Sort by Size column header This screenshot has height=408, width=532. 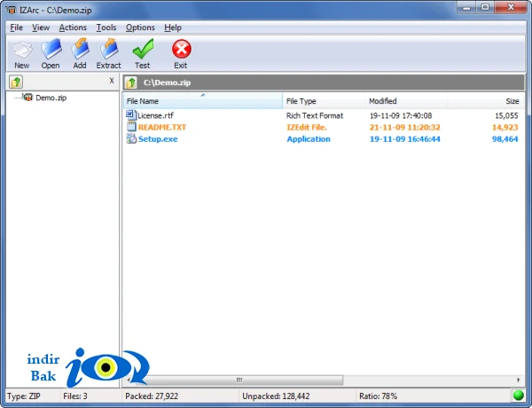(486, 101)
